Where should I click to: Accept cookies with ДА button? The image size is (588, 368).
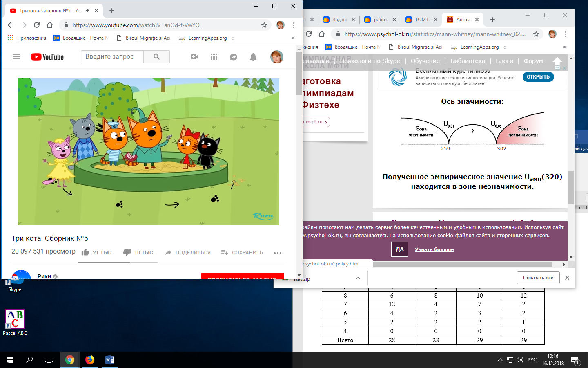point(400,249)
